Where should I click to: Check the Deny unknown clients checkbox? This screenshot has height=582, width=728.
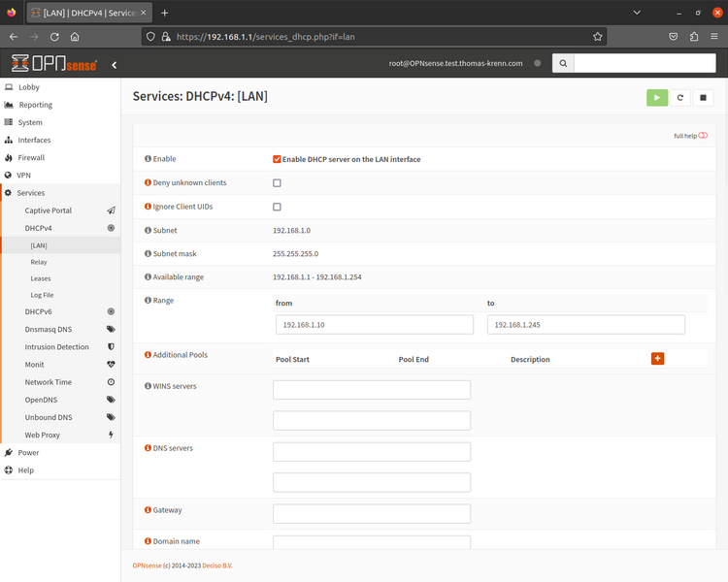(x=277, y=183)
